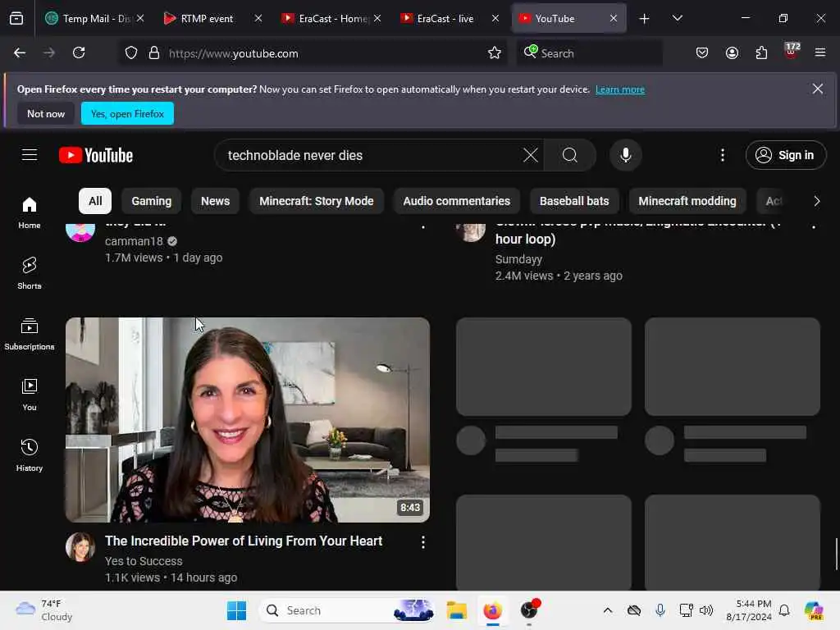The width and height of the screenshot is (840, 630).
Task: Open YouTube settings three-dot menu
Action: 723,155
